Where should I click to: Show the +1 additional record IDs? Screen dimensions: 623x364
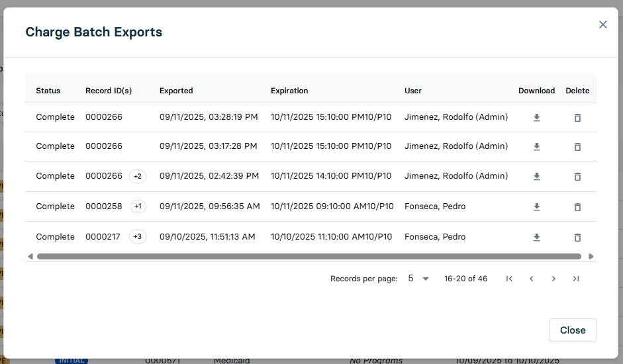[x=138, y=206]
